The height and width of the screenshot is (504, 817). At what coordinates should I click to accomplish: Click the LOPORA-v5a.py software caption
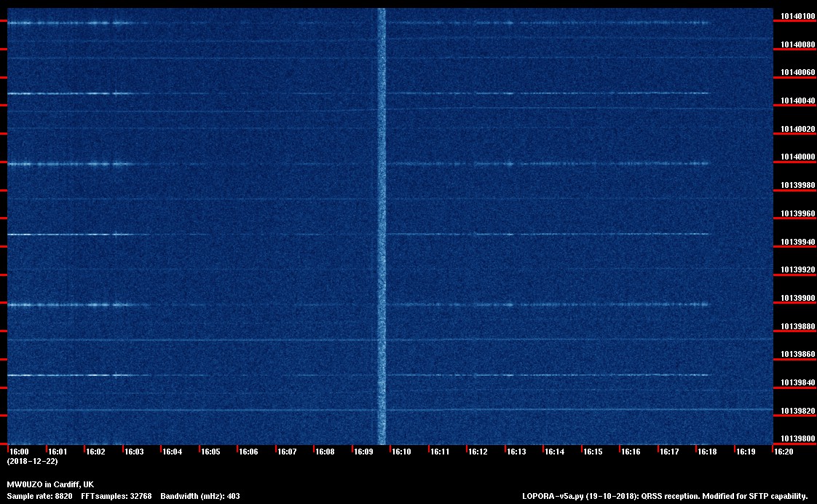click(x=665, y=496)
